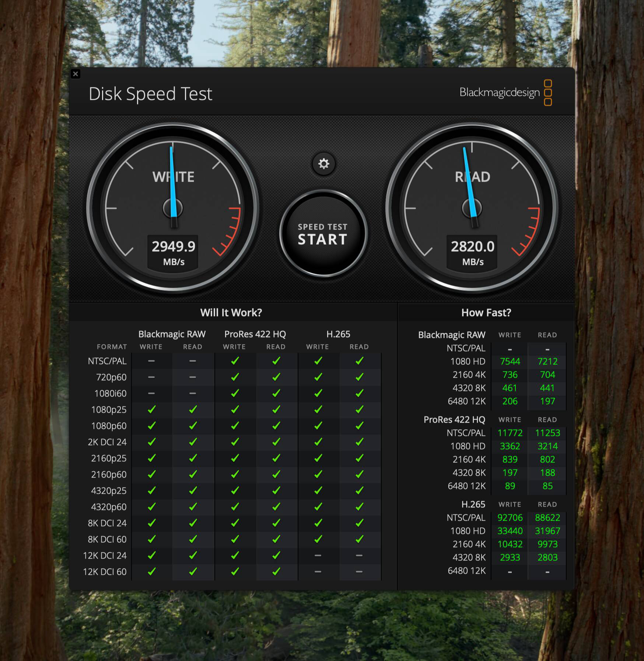Click H.265 1080 HD read value 31967
The height and width of the screenshot is (661, 644).
[547, 531]
